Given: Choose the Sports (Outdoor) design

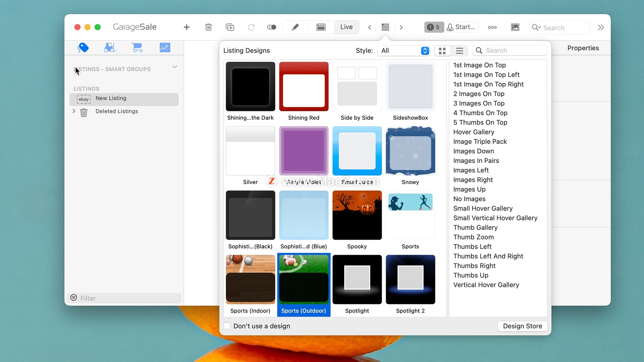Looking at the screenshot, I should click(304, 280).
